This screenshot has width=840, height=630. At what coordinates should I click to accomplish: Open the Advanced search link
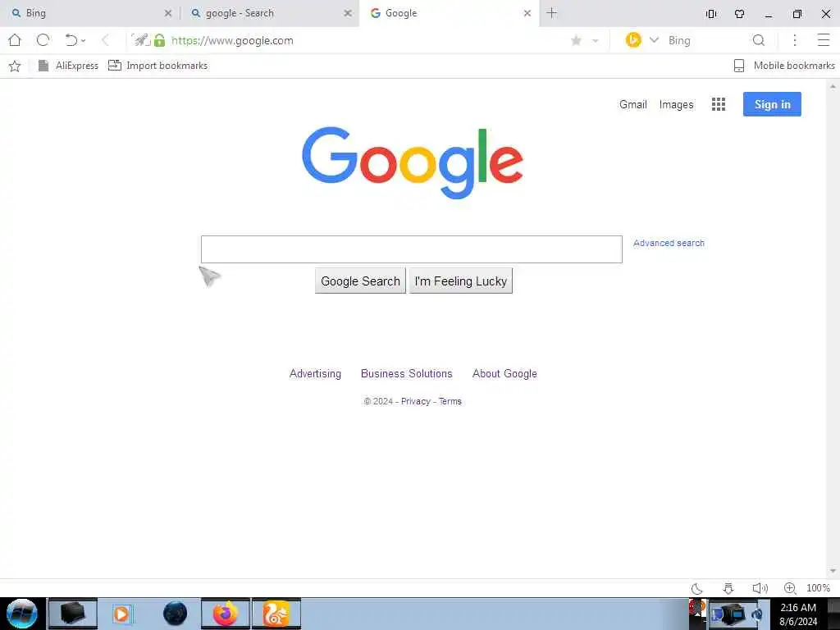(x=669, y=243)
